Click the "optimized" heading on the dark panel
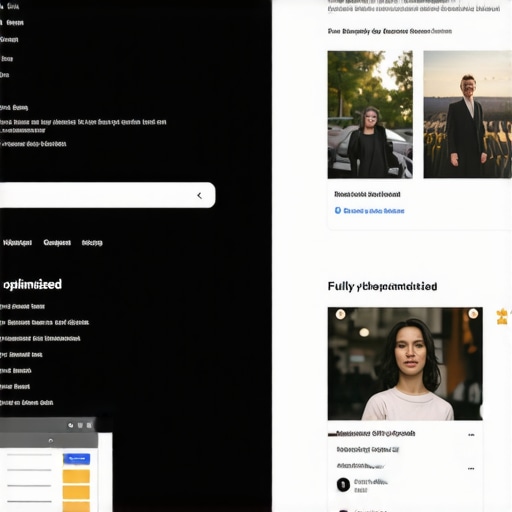Viewport: 512px width, 512px height. point(32,285)
